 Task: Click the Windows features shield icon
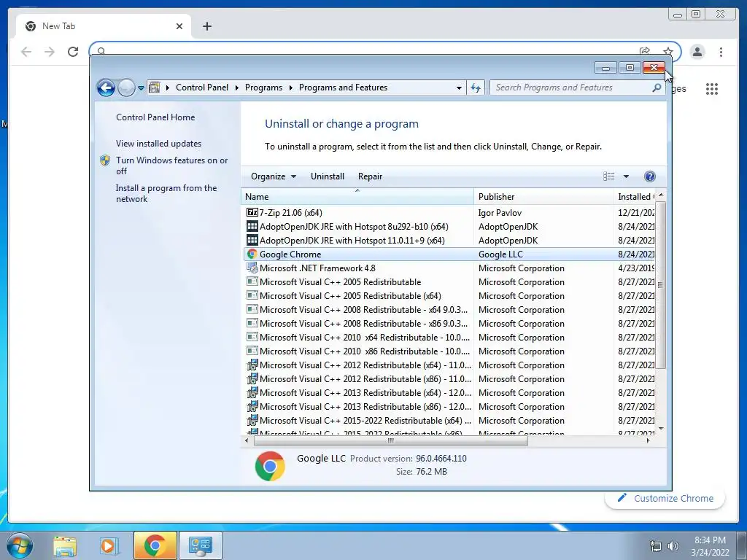point(105,160)
